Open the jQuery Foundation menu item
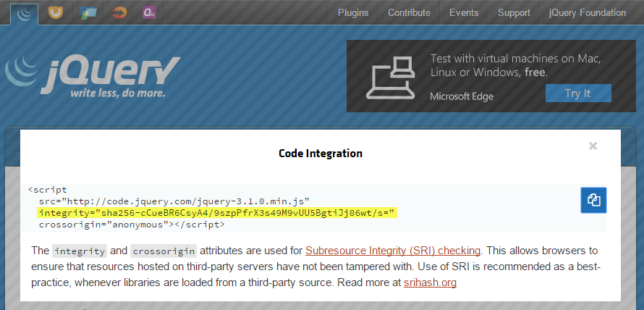The height and width of the screenshot is (310, 644). tap(588, 13)
